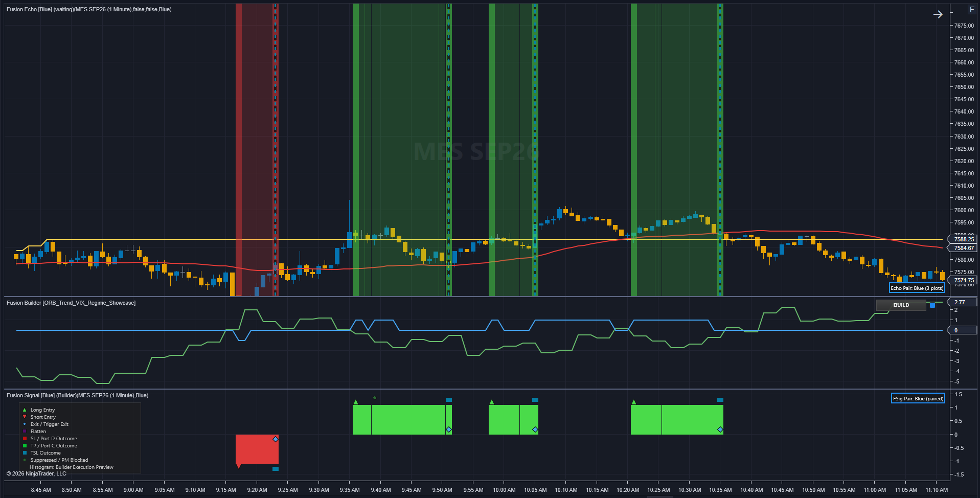Image resolution: width=980 pixels, height=498 pixels.
Task: Click the F button above the price axis
Action: pos(972,10)
